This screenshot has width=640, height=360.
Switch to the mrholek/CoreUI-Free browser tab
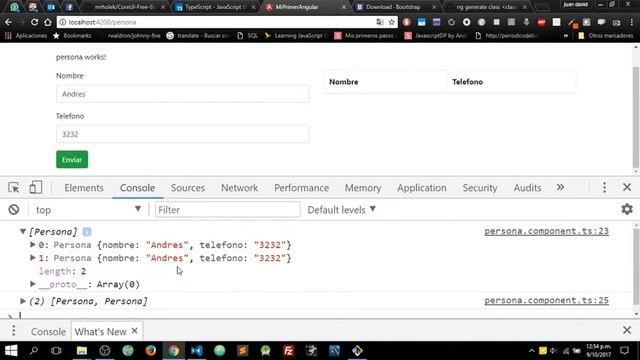(124, 7)
